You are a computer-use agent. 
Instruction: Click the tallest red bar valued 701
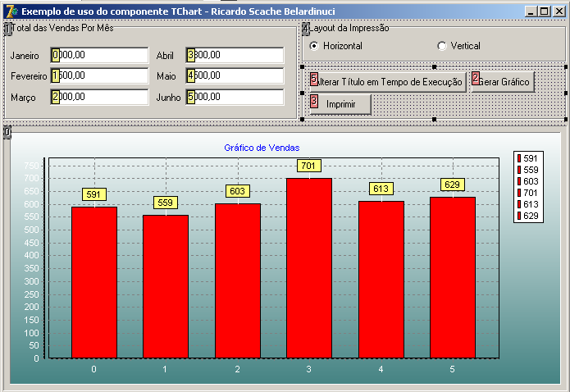[x=308, y=267]
